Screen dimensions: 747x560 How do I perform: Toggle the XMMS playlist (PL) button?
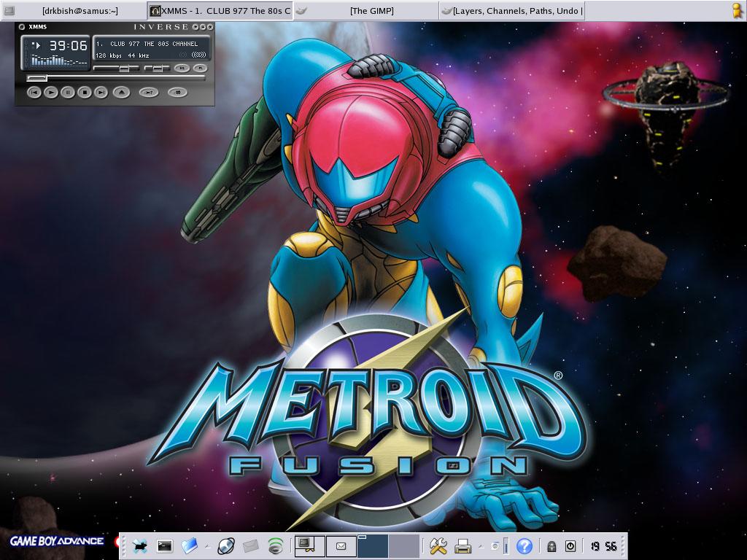(x=200, y=68)
